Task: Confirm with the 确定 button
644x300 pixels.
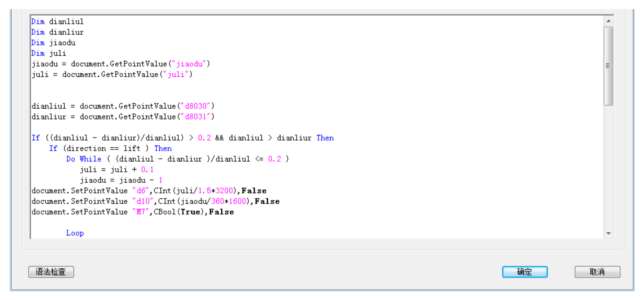Action: tap(525, 272)
